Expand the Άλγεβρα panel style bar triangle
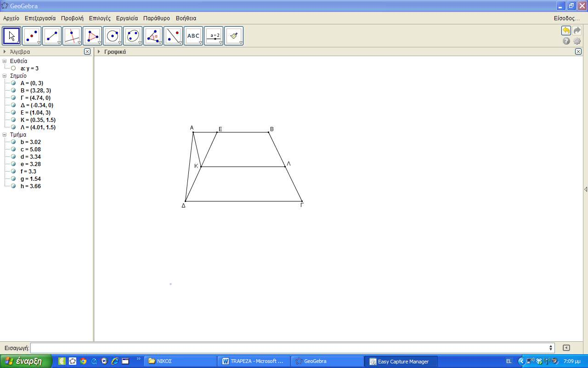 (5, 52)
